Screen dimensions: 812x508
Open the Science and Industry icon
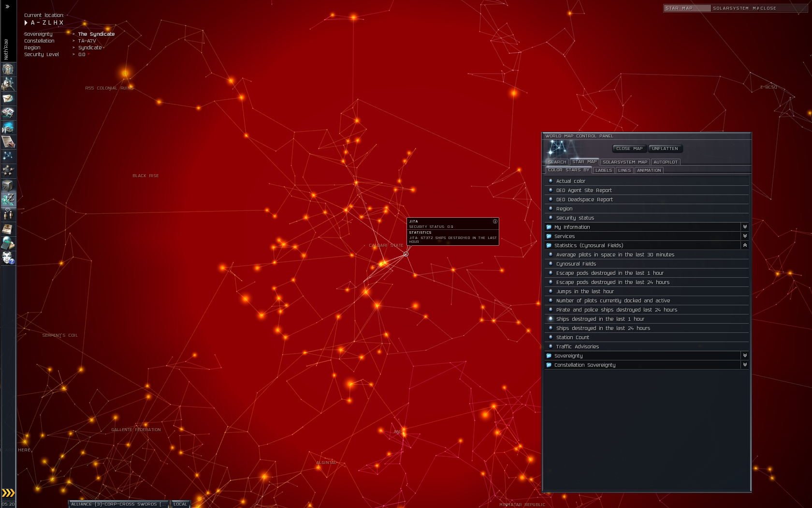(x=8, y=142)
